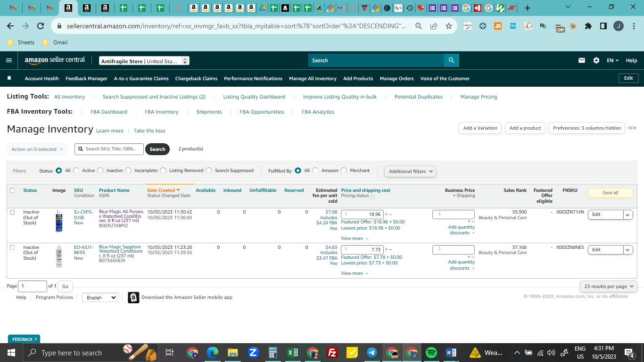644x362 pixels.
Task: Open the Seller Central hamburger menu
Action: (9, 60)
